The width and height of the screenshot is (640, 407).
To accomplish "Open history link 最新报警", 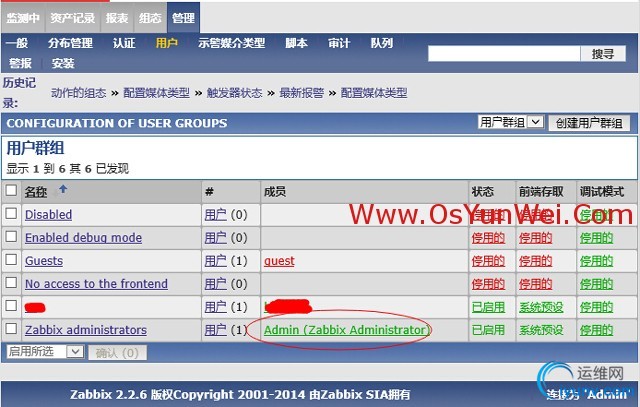I will click(x=302, y=93).
